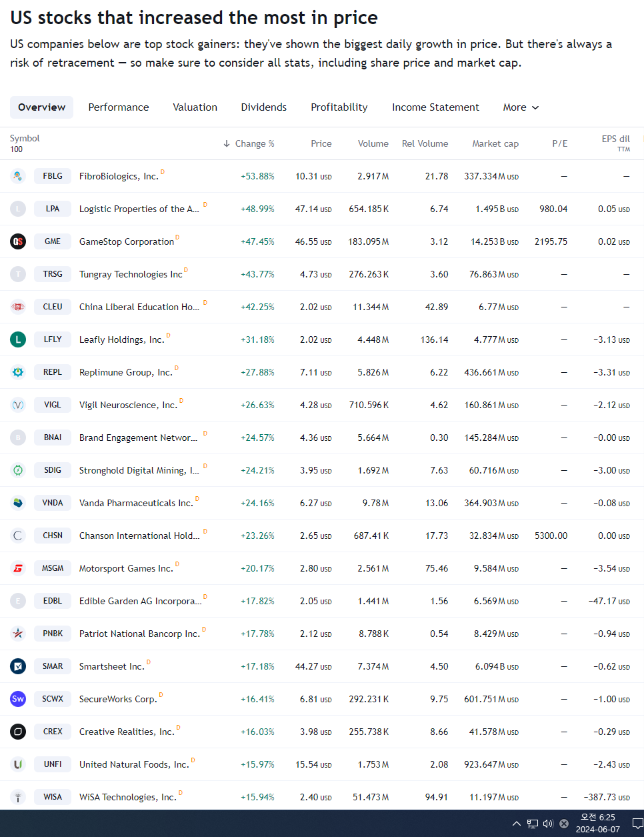Click the Vigil Neuroscience logo icon

18,405
